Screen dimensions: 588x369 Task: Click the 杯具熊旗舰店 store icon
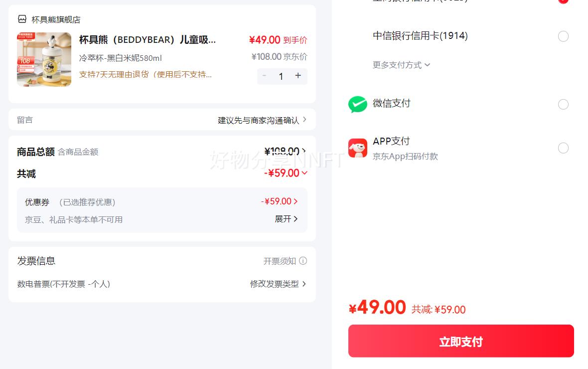click(22, 19)
